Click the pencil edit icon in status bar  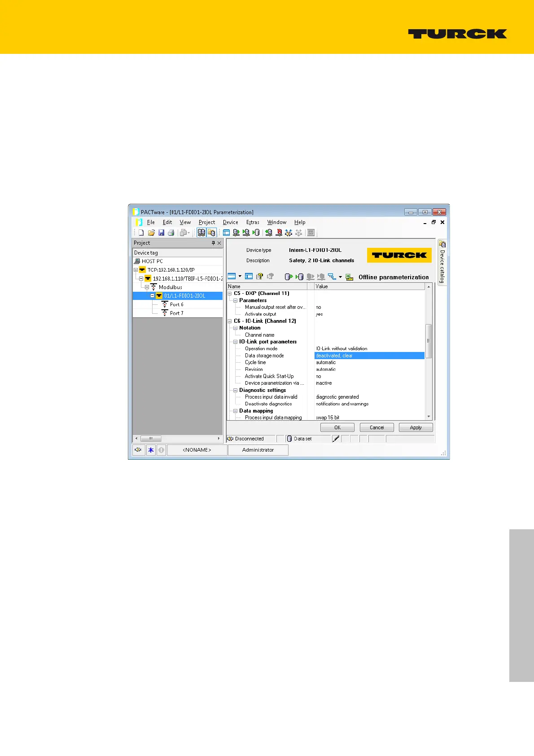pos(336,439)
